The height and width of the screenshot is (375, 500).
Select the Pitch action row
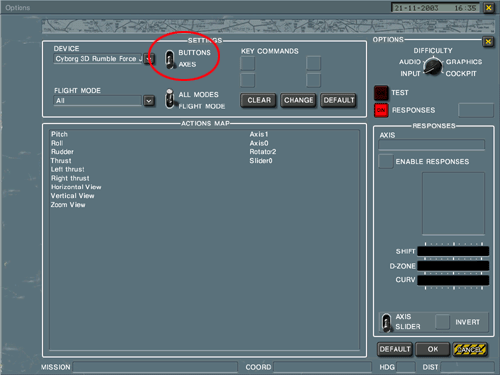click(x=204, y=134)
